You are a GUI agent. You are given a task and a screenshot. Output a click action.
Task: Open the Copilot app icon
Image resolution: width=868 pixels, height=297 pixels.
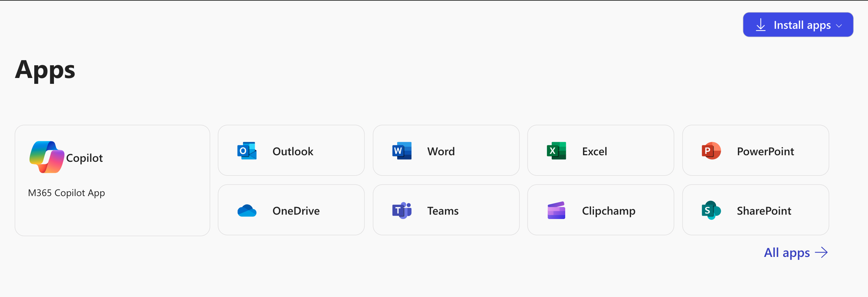click(x=47, y=157)
